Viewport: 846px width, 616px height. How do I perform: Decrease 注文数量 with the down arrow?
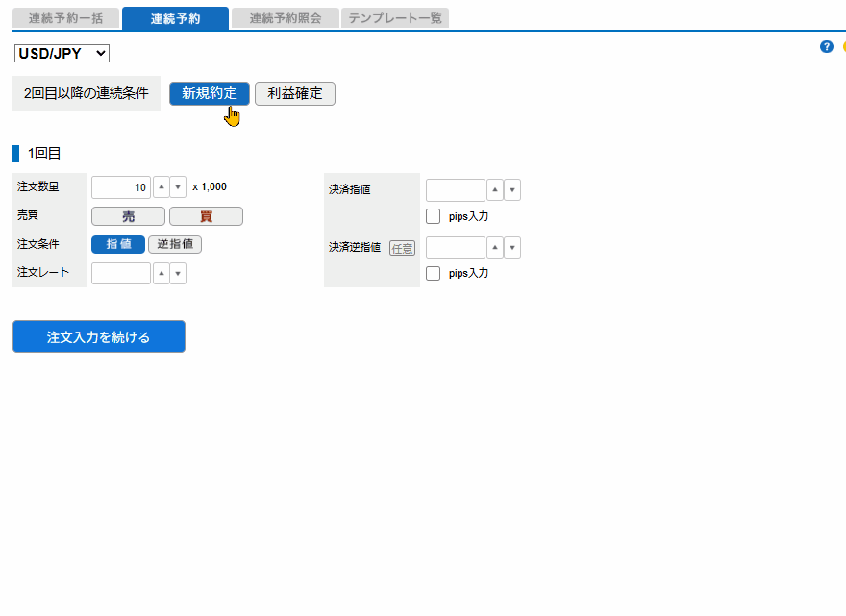coord(180,186)
